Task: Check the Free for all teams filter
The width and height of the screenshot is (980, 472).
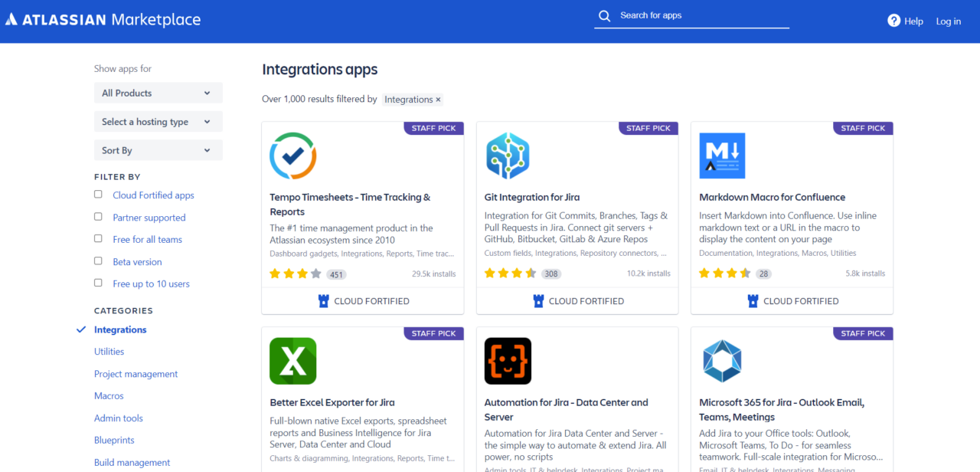Action: (x=98, y=238)
